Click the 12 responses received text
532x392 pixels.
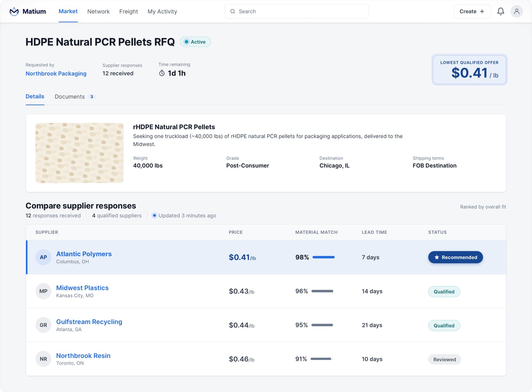click(53, 215)
